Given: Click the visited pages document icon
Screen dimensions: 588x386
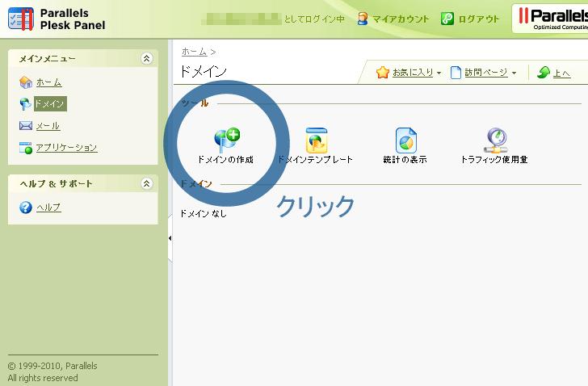Looking at the screenshot, I should pos(456,73).
